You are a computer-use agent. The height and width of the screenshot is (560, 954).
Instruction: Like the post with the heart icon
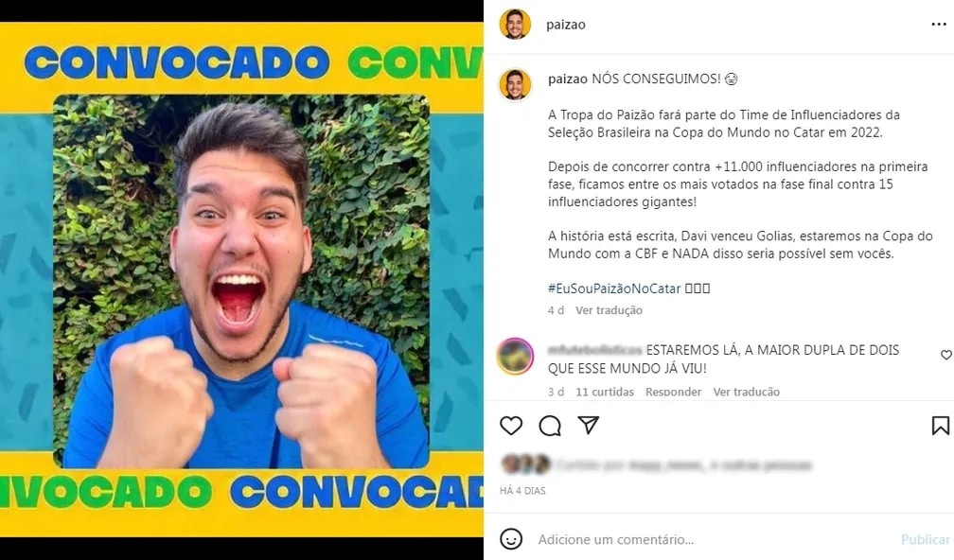click(x=511, y=426)
